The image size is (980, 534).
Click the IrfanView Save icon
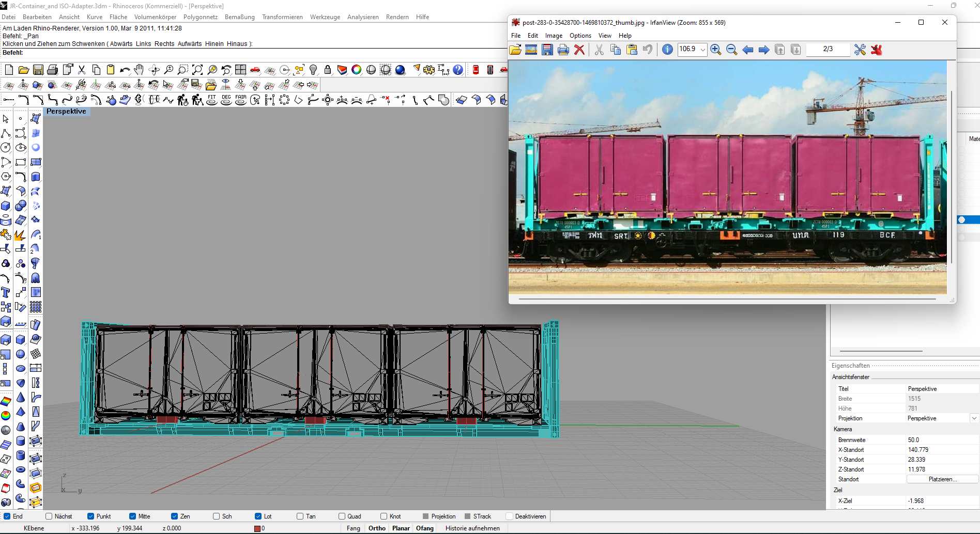[x=547, y=50]
